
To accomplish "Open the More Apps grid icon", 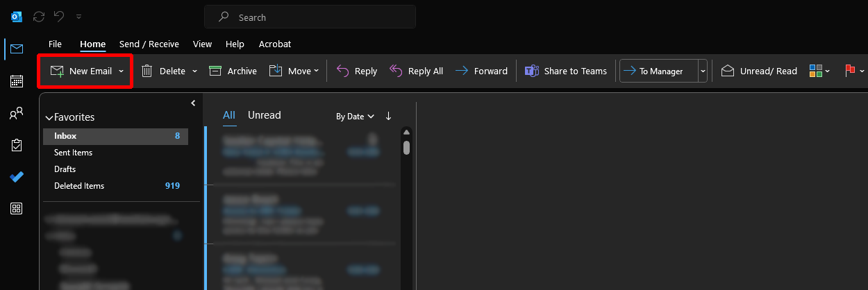I will [x=17, y=209].
